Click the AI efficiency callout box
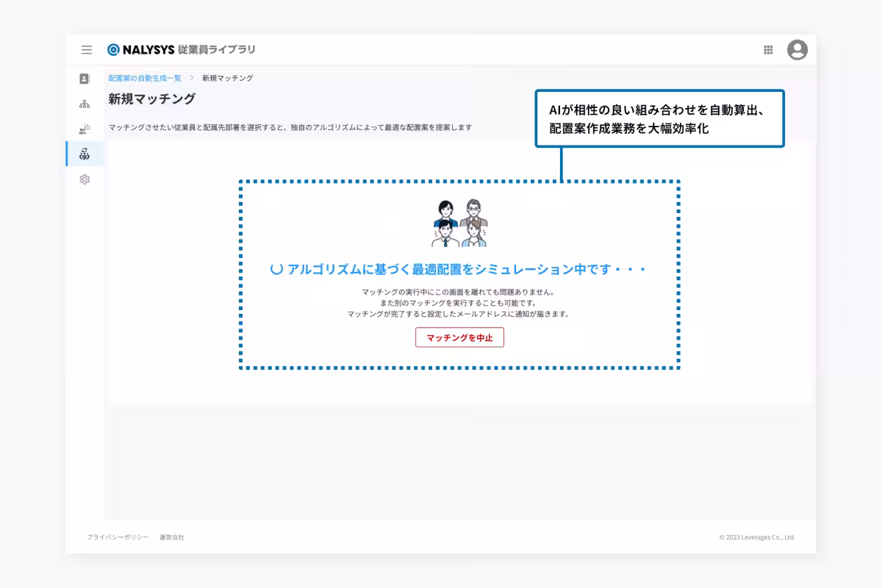Viewport: 882px width, 588px height. pyautogui.click(x=659, y=118)
